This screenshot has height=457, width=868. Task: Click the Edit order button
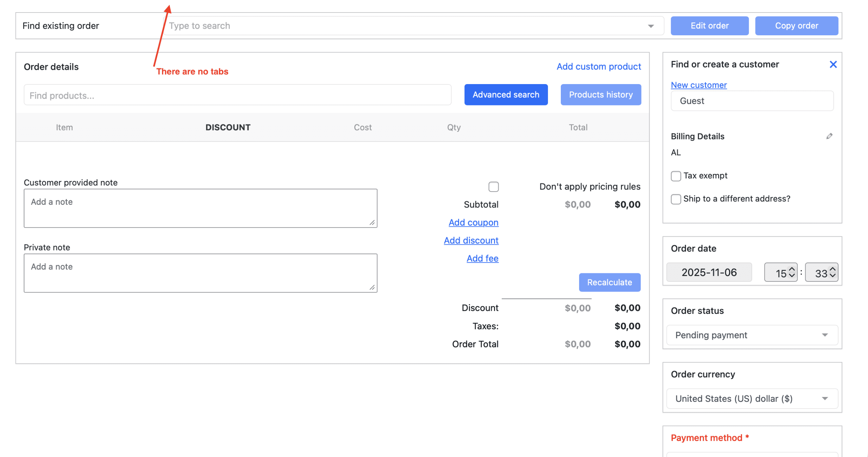709,26
